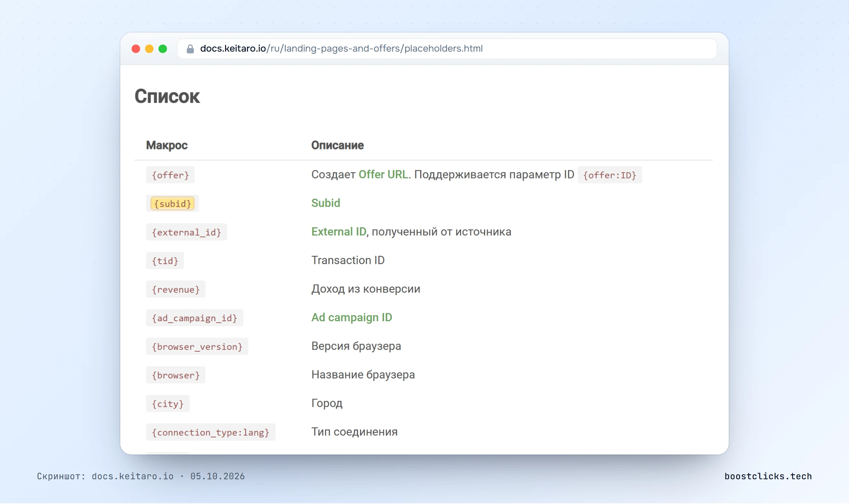Open the Subid link
The width and height of the screenshot is (849, 504).
click(x=325, y=203)
